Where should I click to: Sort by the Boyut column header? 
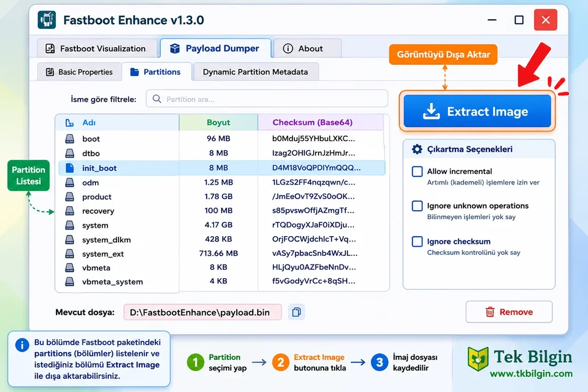(x=218, y=122)
